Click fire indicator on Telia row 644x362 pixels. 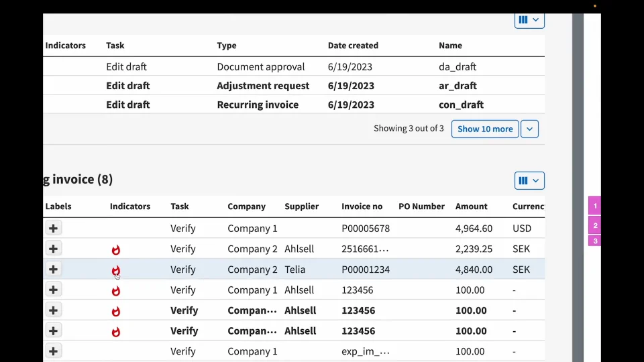coord(116,271)
